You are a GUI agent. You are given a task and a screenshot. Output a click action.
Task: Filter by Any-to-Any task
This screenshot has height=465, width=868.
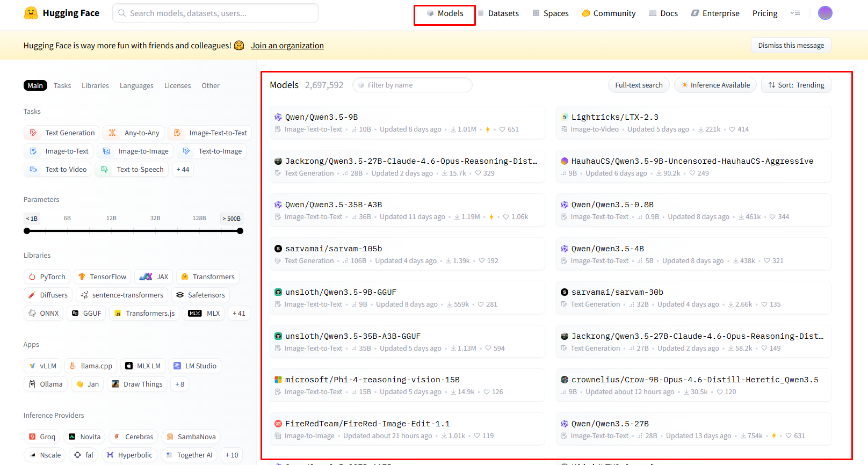(x=134, y=133)
